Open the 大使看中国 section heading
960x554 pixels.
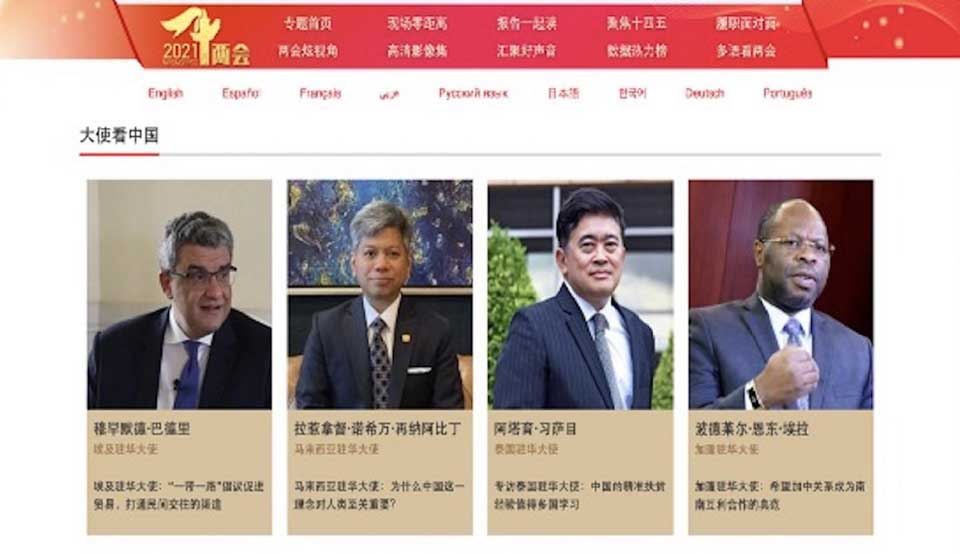[119, 135]
